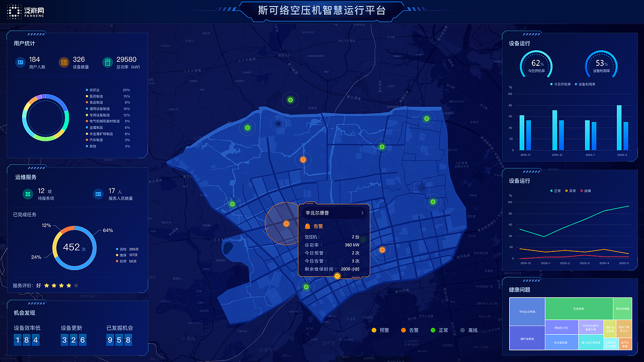Click the 喷油压力低 treemap block
This screenshot has width=644, height=362.
click(561, 327)
